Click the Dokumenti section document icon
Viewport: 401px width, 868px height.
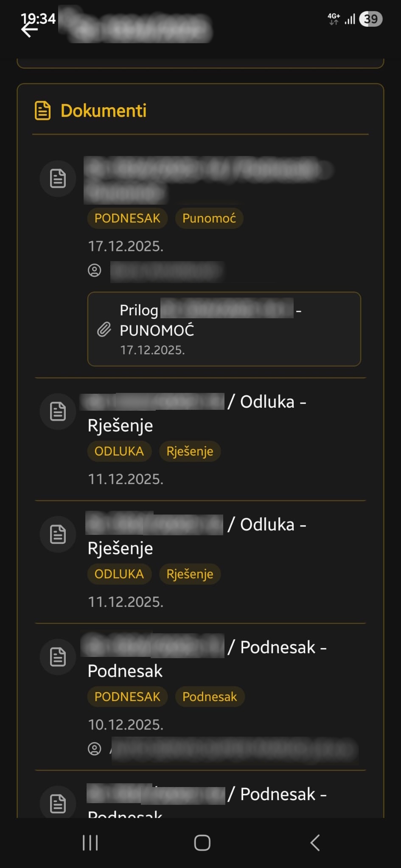pos(42,111)
